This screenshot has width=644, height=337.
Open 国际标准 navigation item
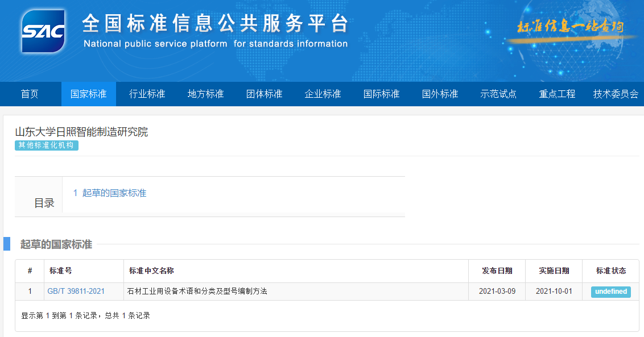pos(382,94)
